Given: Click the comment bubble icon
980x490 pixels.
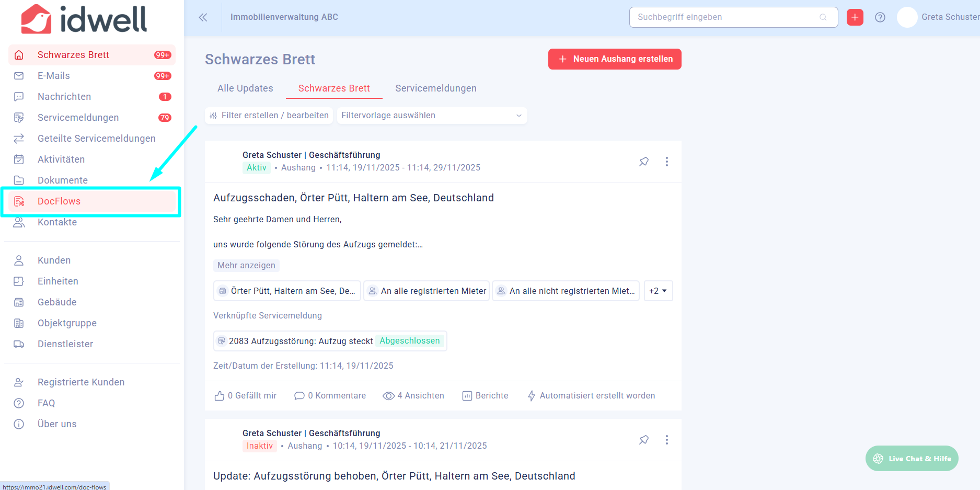Looking at the screenshot, I should click(x=299, y=396).
